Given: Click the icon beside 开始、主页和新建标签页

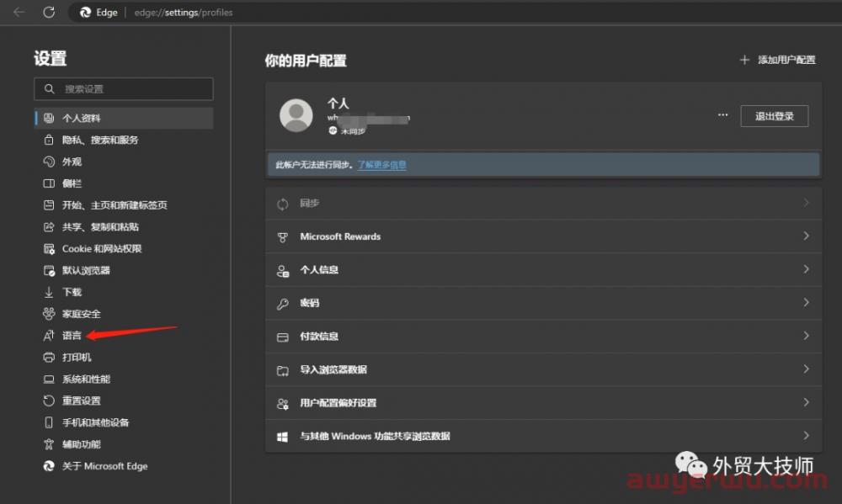Looking at the screenshot, I should pos(49,205).
